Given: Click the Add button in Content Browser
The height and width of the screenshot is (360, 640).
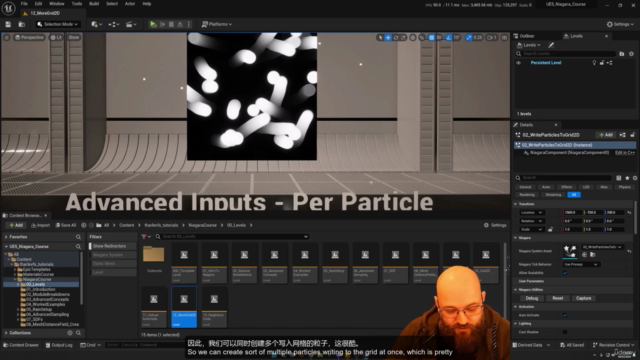Looking at the screenshot, I should click(x=16, y=225).
